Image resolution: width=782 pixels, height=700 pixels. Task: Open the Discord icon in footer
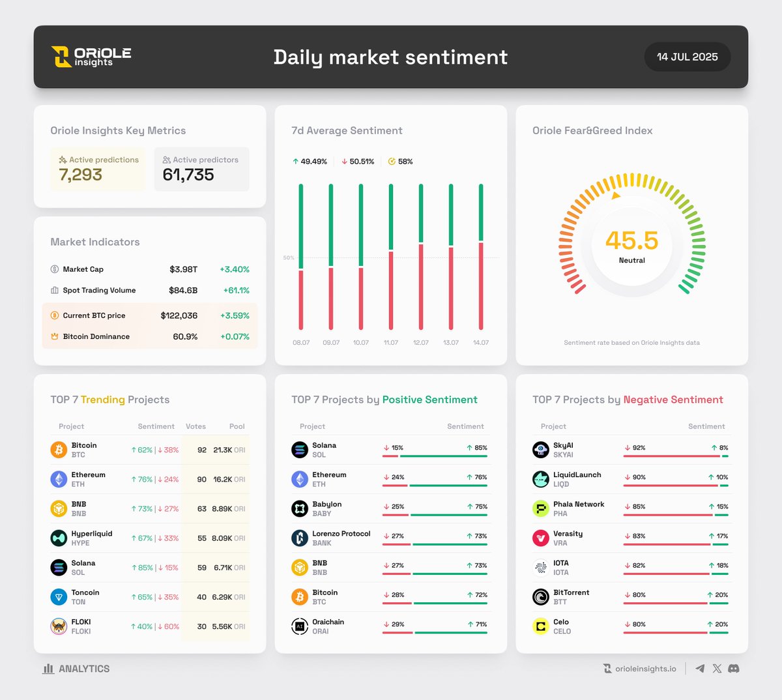tap(734, 669)
